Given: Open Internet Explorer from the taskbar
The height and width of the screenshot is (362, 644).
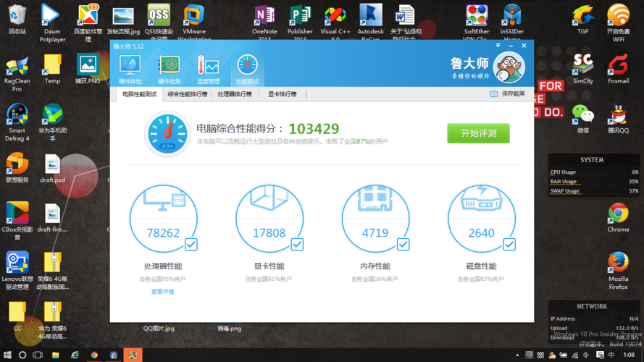Looking at the screenshot, I should (x=75, y=355).
